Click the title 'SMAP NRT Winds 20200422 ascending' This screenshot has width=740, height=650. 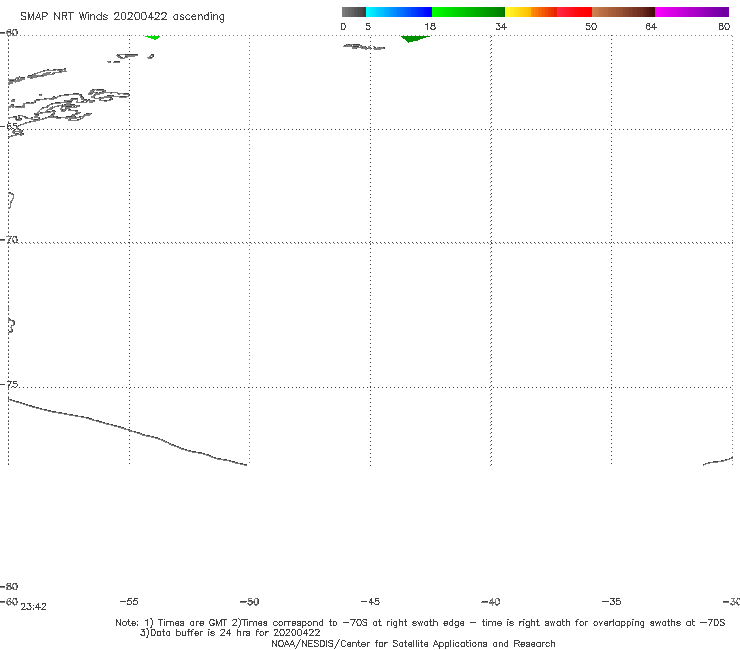(x=122, y=16)
